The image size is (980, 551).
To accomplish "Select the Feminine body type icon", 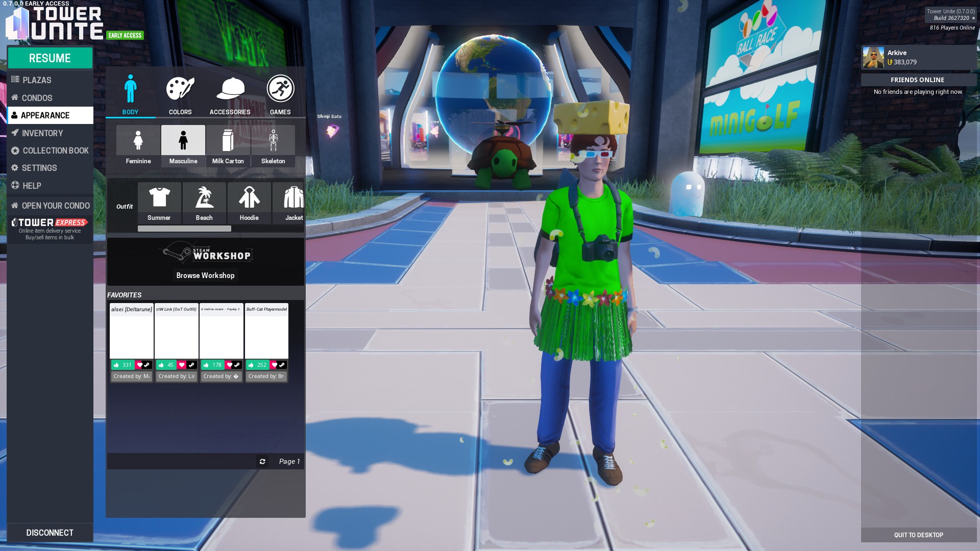I will click(138, 145).
